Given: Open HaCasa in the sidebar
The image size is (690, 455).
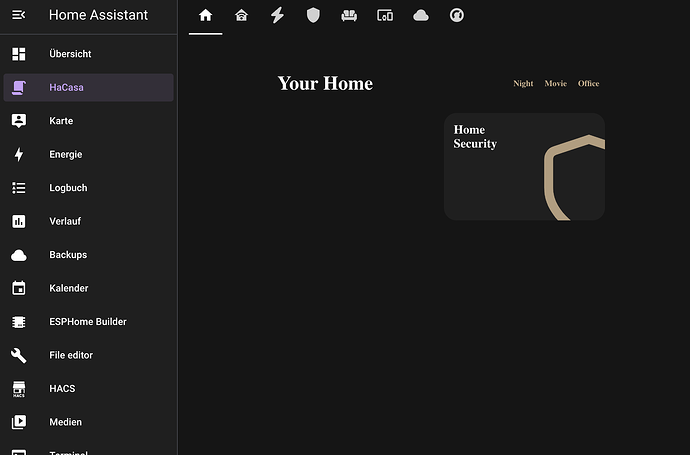Looking at the screenshot, I should 88,87.
